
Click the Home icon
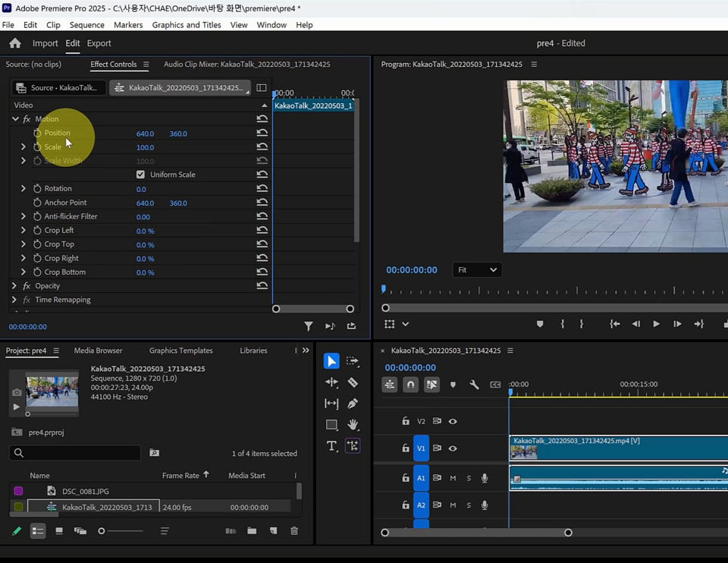15,43
